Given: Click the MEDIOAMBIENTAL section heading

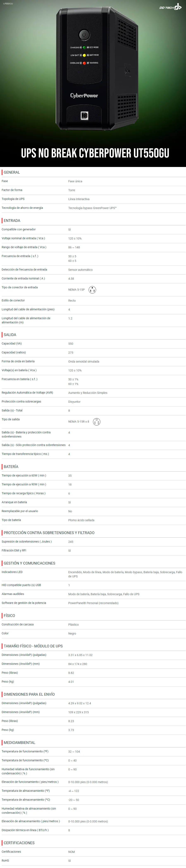Looking at the screenshot, I should [x=19, y=742].
